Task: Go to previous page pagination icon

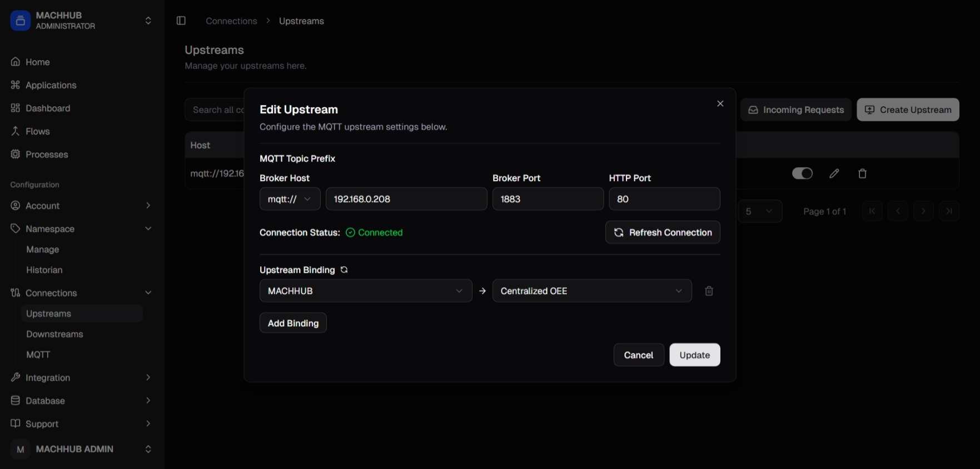Action: click(898, 211)
